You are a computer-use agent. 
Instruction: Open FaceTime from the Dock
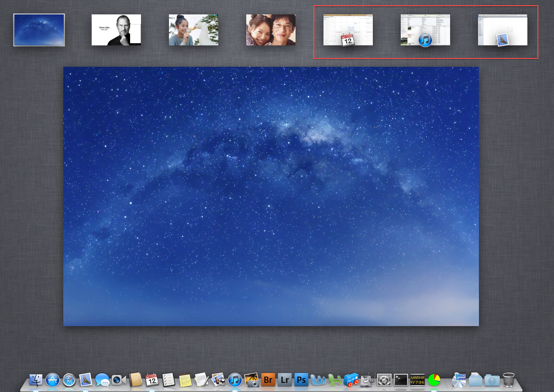[x=119, y=380]
